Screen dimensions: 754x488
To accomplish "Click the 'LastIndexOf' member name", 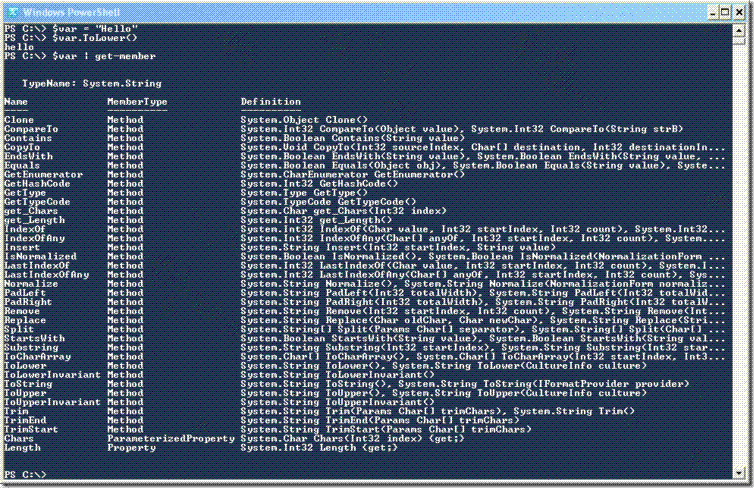I will coord(37,265).
